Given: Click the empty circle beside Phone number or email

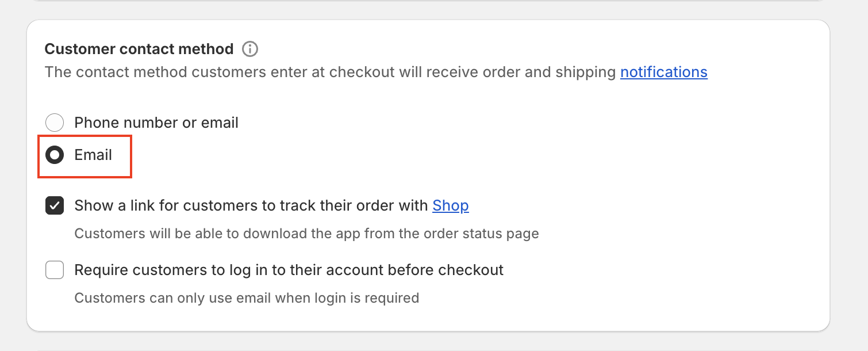Looking at the screenshot, I should (x=55, y=123).
